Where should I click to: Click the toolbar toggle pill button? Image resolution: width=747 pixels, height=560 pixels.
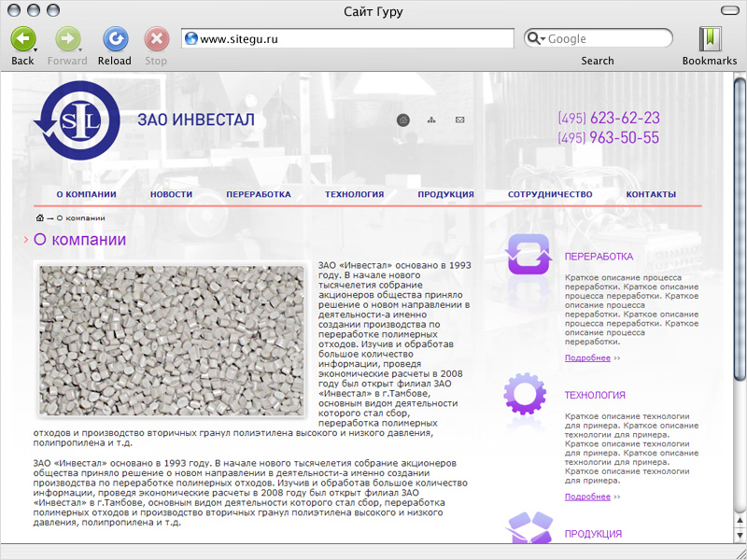click(730, 10)
